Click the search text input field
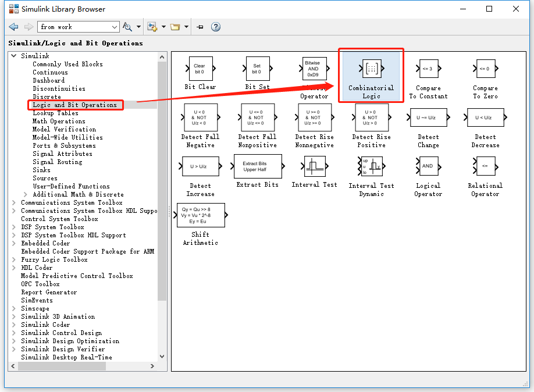The width and height of the screenshot is (534, 392). pos(73,27)
